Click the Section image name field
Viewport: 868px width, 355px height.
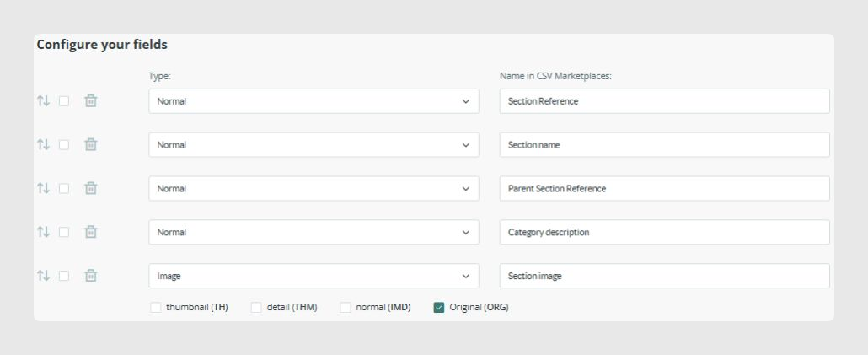pos(664,276)
